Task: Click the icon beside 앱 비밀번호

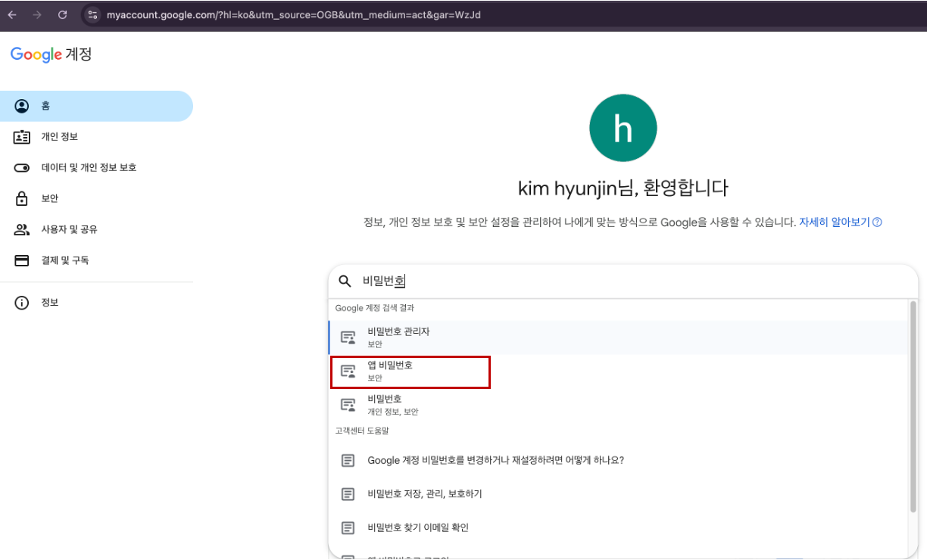Action: tap(348, 372)
